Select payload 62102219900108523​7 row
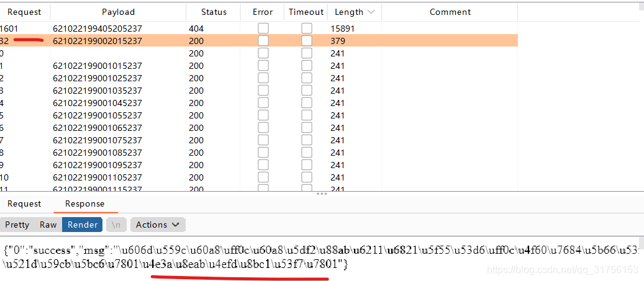 tap(259, 153)
